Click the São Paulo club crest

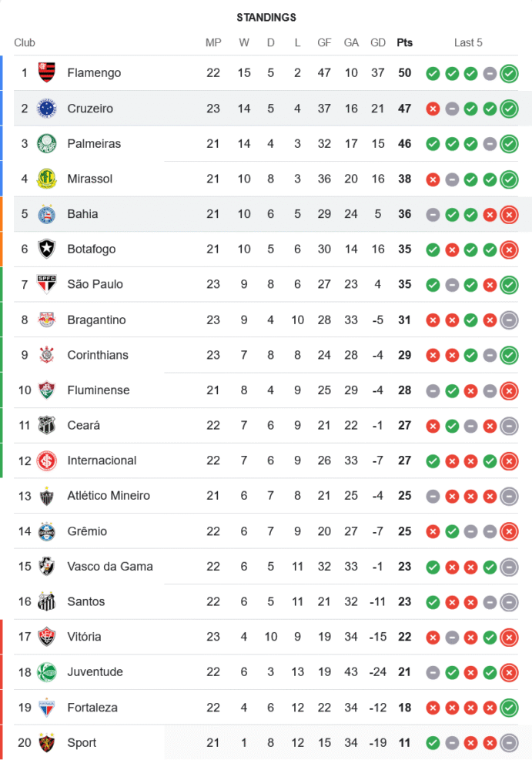tap(47, 284)
